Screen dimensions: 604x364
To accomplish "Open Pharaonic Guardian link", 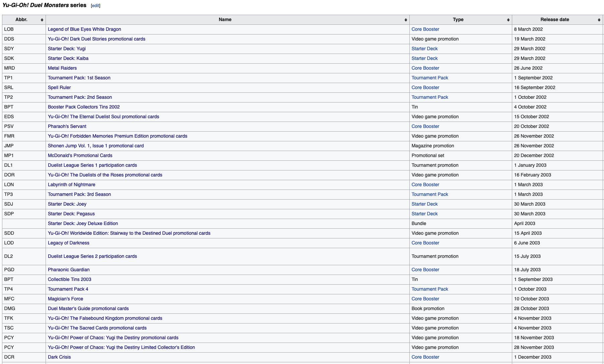I will pyautogui.click(x=69, y=270).
